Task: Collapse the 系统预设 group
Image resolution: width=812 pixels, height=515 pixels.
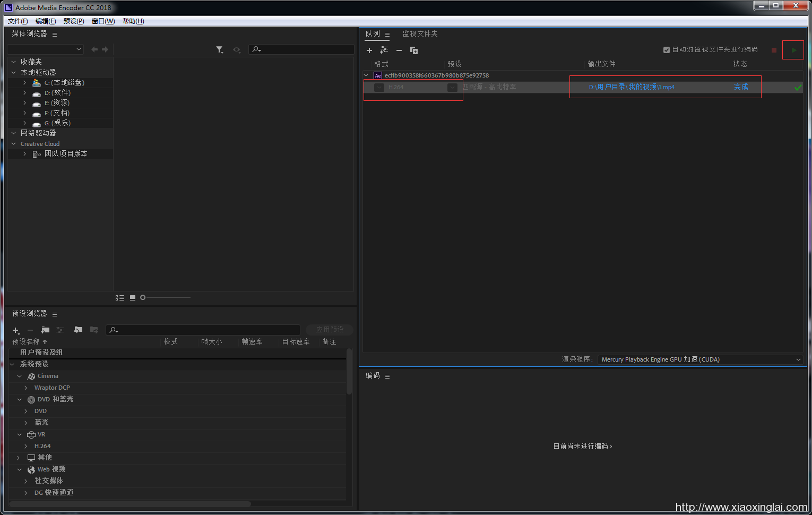Action: click(x=12, y=364)
